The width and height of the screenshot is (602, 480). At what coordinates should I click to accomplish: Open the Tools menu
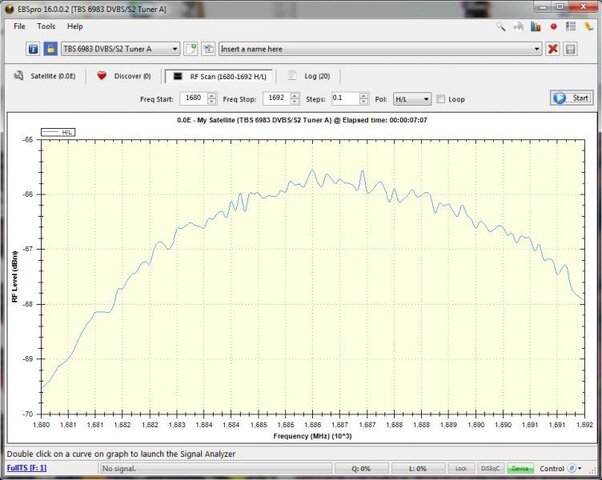point(46,26)
